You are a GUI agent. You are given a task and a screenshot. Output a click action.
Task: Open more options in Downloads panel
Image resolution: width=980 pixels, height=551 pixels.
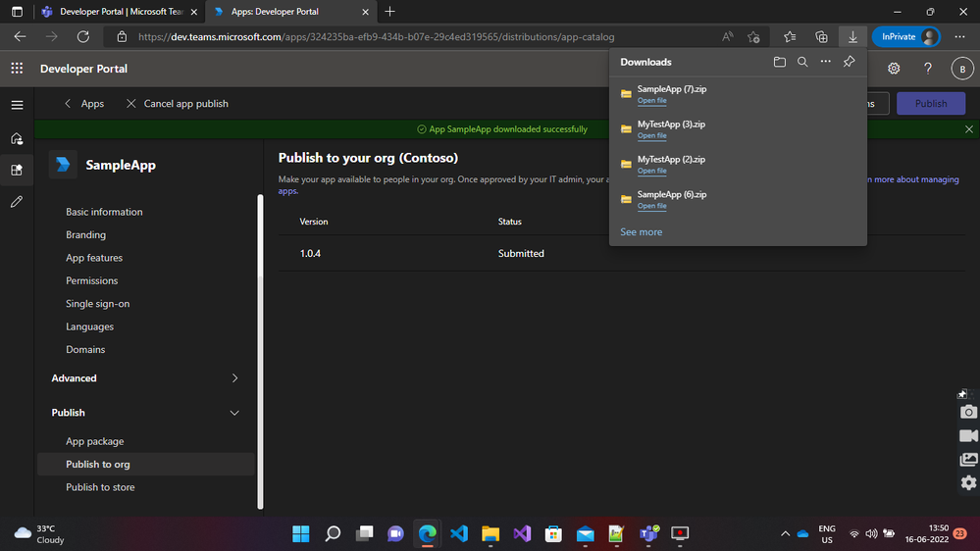click(826, 62)
